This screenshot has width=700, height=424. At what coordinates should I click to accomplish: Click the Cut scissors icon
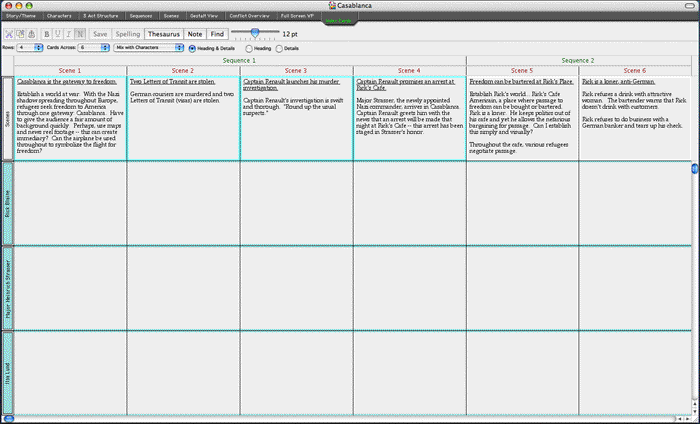pyautogui.click(x=8, y=34)
